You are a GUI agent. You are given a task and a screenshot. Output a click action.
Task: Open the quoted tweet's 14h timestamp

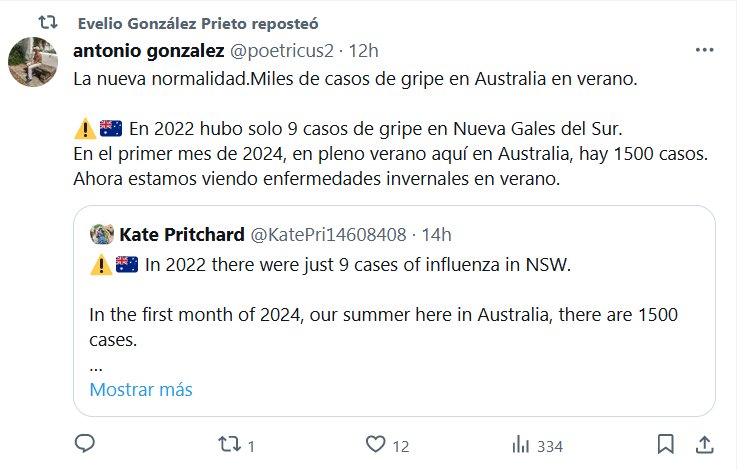pyautogui.click(x=436, y=235)
